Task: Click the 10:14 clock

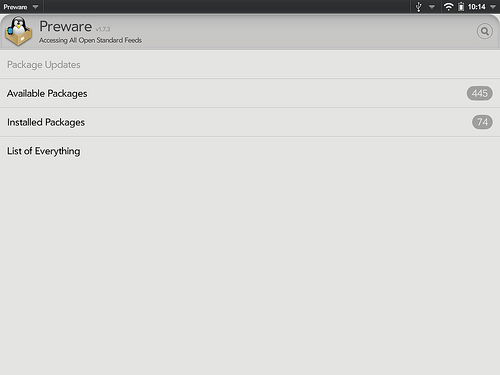Action: click(x=476, y=7)
